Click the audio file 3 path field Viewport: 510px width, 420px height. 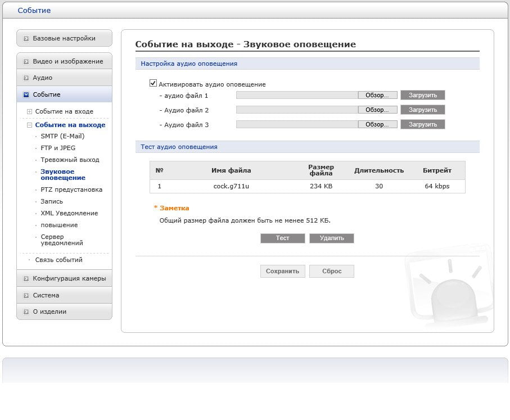[297, 124]
